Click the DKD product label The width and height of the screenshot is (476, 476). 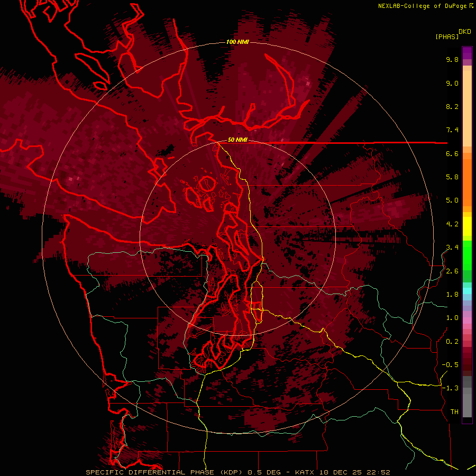point(465,32)
